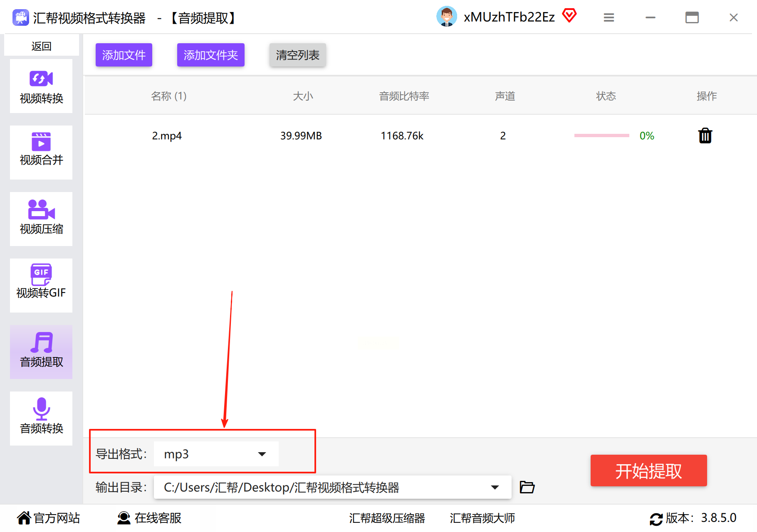The width and height of the screenshot is (757, 532).
Task: Click the user avatar picture
Action: pyautogui.click(x=447, y=17)
